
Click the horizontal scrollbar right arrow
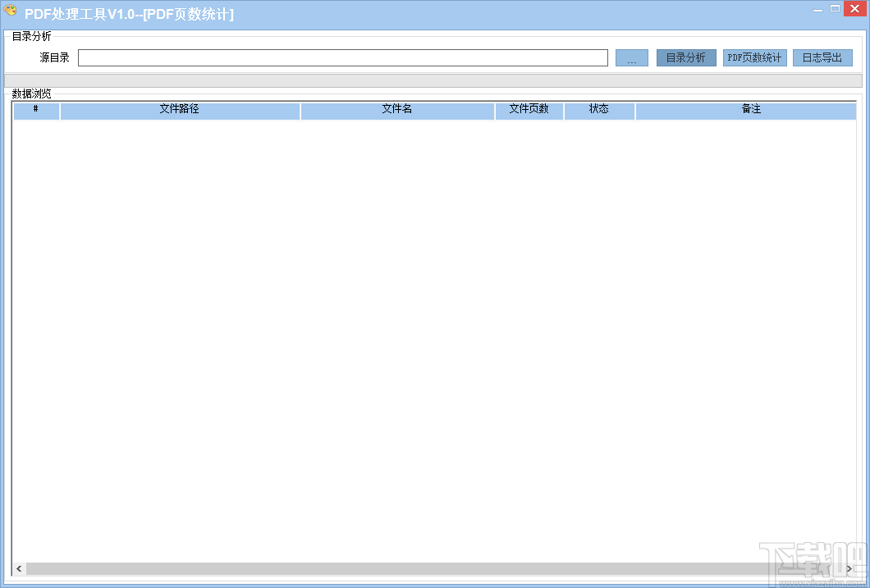coord(849,568)
